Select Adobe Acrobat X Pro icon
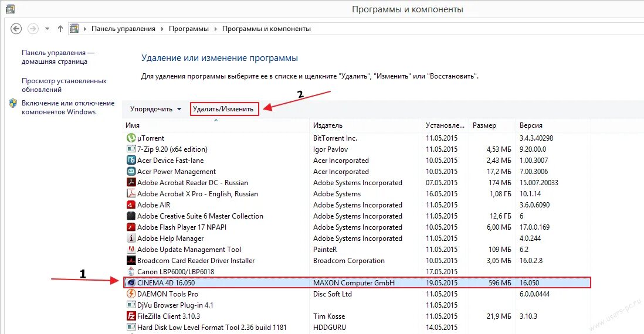This screenshot has width=644, height=334. click(131, 193)
